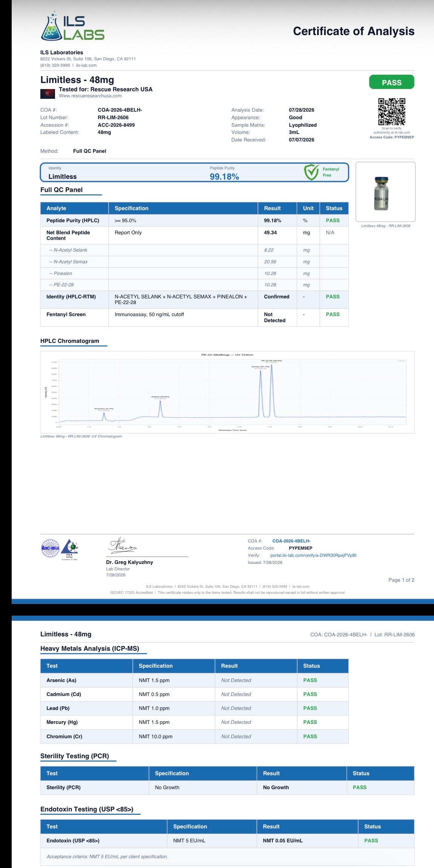Select the 'Arsenic (As)' test row
Screen dimensions: 434x868
pyautogui.click(x=194, y=680)
